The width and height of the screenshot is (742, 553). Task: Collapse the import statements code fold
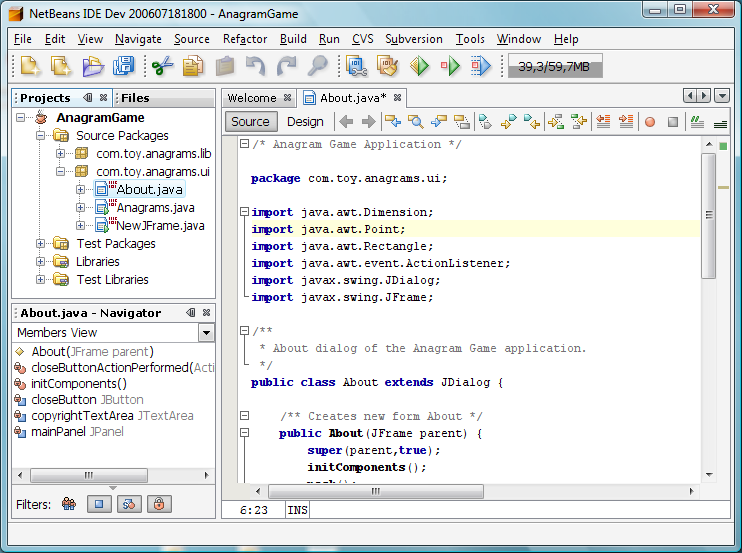coord(244,211)
